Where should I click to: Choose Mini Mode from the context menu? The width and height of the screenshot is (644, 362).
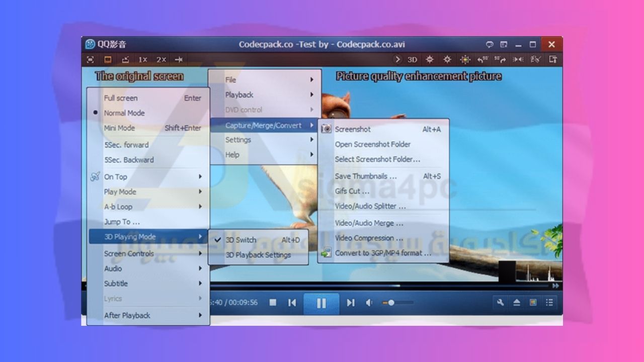pos(148,128)
